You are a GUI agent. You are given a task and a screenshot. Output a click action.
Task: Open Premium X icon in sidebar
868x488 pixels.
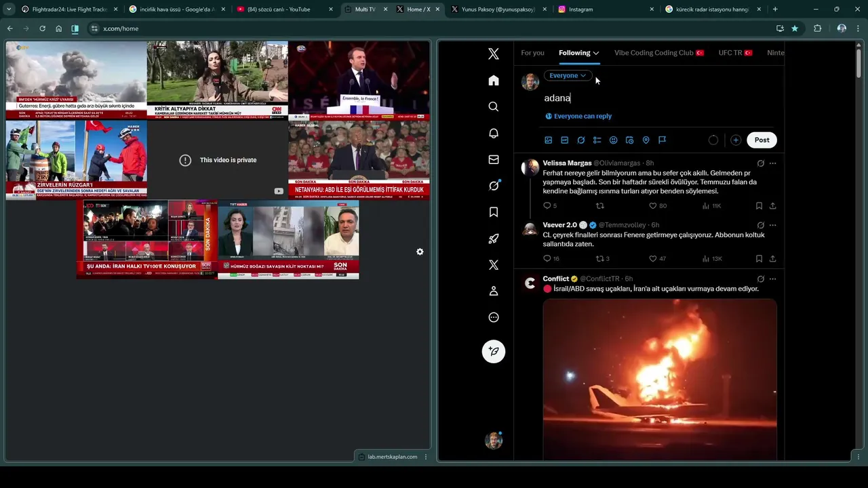click(x=494, y=265)
